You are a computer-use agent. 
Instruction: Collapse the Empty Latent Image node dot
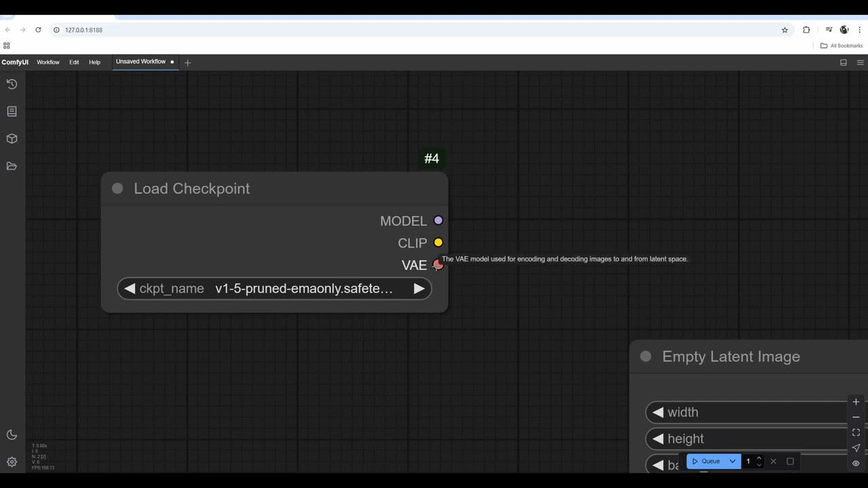(x=646, y=357)
